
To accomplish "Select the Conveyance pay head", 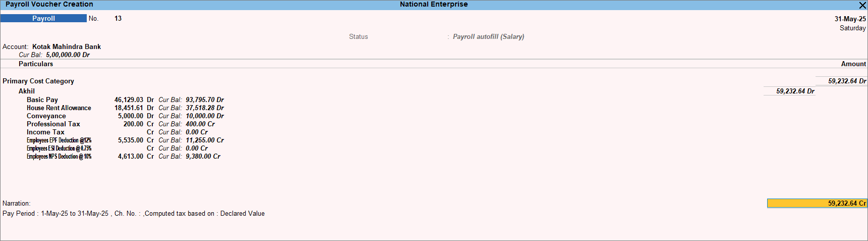I will [x=46, y=116].
